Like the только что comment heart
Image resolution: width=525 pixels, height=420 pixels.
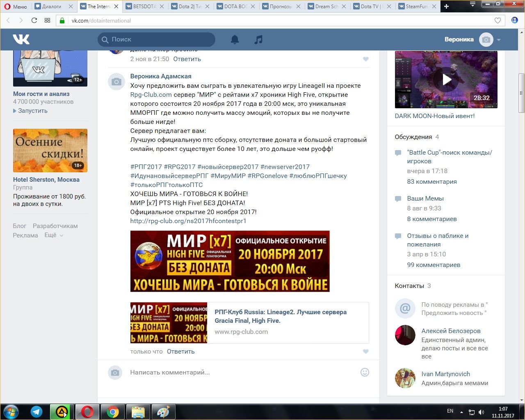(x=366, y=352)
